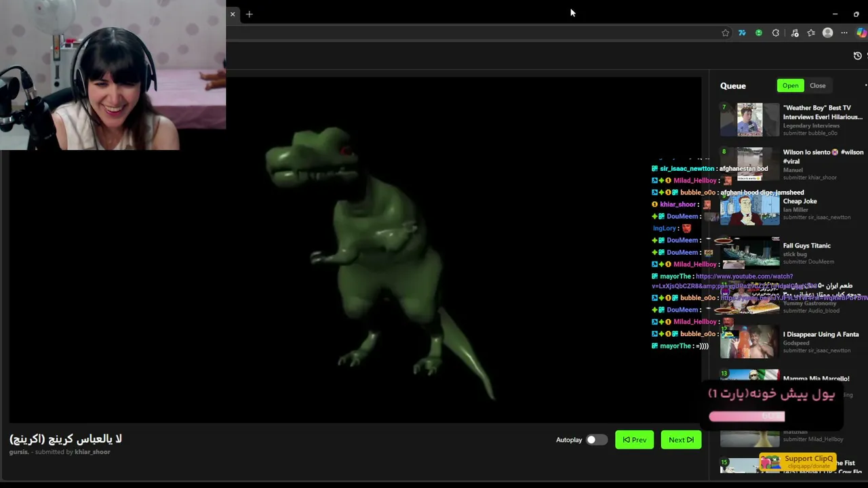Click the dancing dinosaur video player
Viewport: 868px width, 488px height.
[x=355, y=249]
